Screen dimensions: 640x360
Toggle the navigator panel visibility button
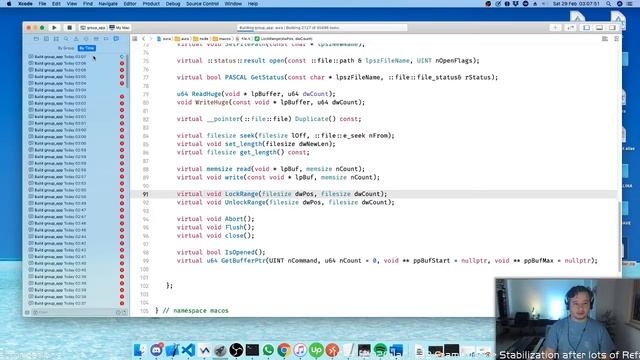click(x=587, y=28)
